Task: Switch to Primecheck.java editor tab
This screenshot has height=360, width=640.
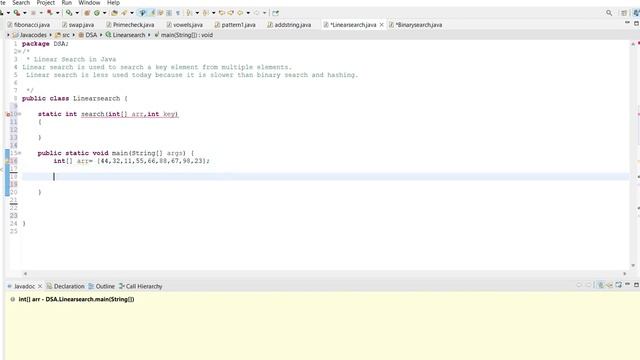Action: pyautogui.click(x=130, y=25)
